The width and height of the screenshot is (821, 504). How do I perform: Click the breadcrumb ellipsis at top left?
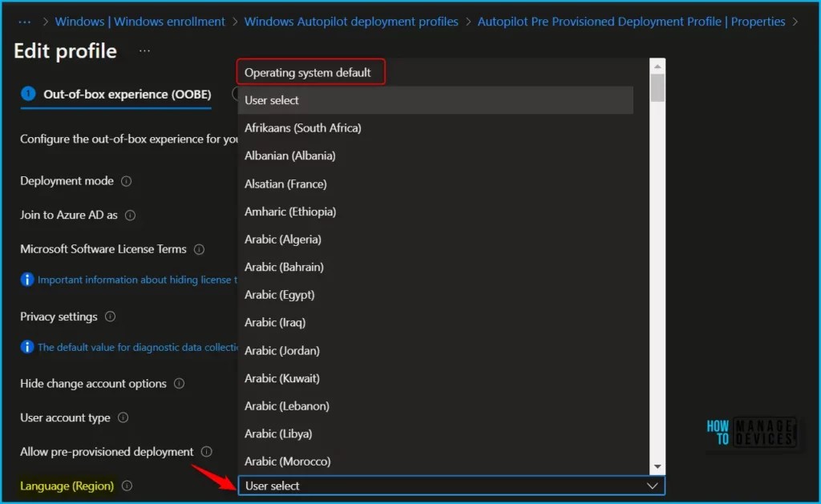pos(24,22)
